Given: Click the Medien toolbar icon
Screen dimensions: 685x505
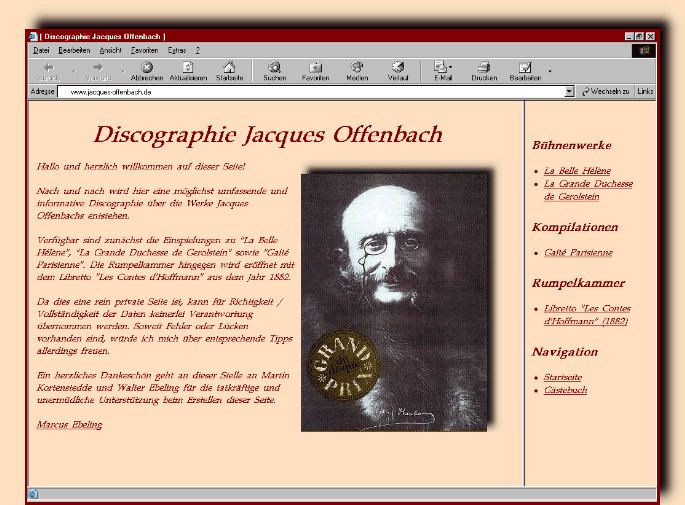Looking at the screenshot, I should [357, 67].
